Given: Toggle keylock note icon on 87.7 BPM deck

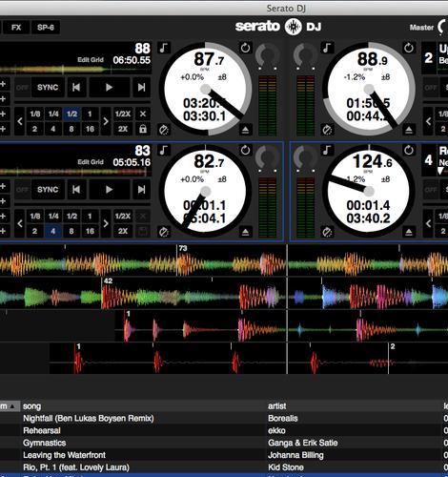Looking at the screenshot, I should (164, 48).
